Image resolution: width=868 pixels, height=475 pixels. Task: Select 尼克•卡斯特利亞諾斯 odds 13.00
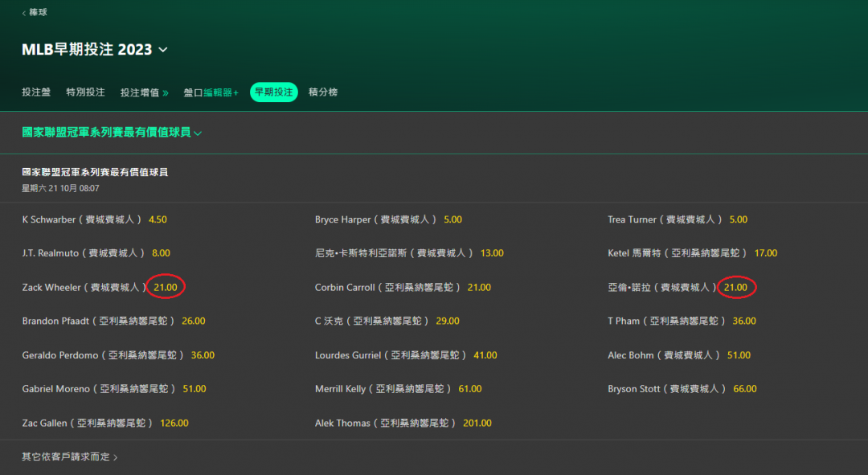[x=492, y=253]
